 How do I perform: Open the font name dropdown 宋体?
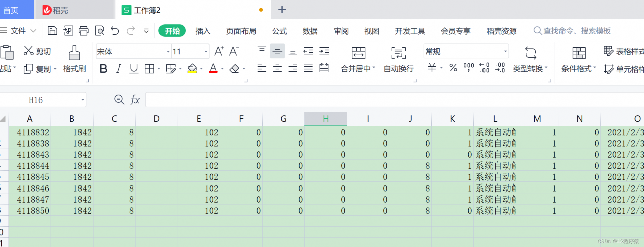[x=168, y=51]
